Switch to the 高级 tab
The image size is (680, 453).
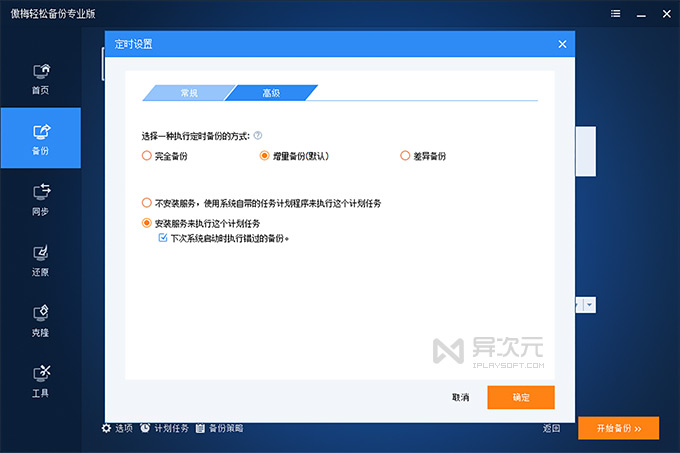[271, 93]
